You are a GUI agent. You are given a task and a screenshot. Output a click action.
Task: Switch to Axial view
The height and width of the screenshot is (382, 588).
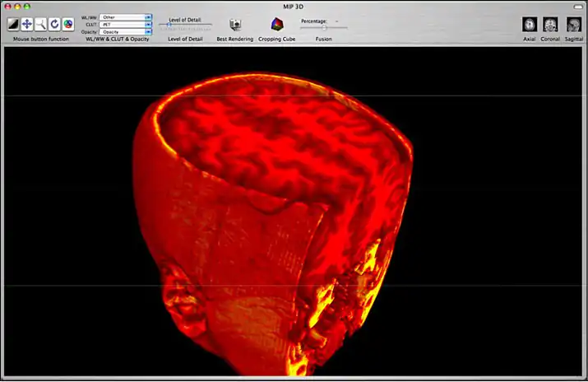[530, 25]
